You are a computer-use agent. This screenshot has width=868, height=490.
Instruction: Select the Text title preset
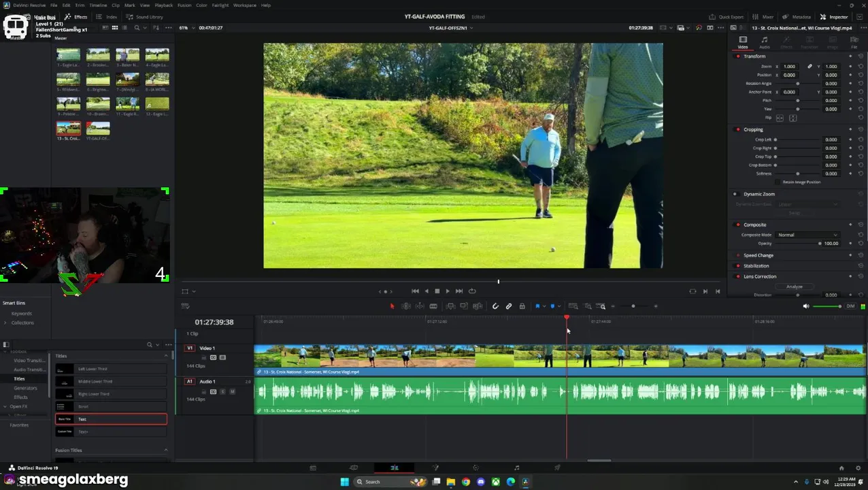[111, 419]
